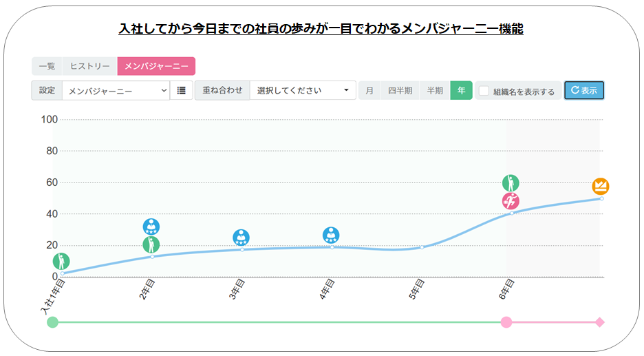Click the pink running icon at 6年目

point(511,201)
